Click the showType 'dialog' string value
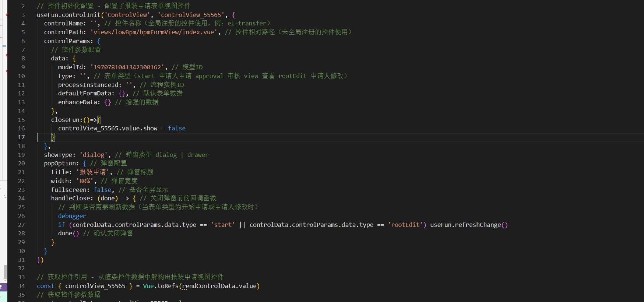This screenshot has height=302, width=644. [x=94, y=155]
